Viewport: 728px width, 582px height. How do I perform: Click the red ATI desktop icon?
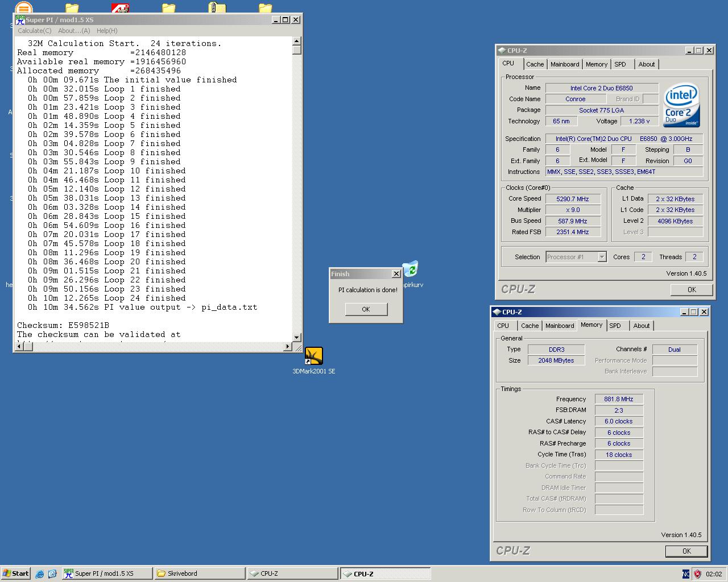coord(120,8)
